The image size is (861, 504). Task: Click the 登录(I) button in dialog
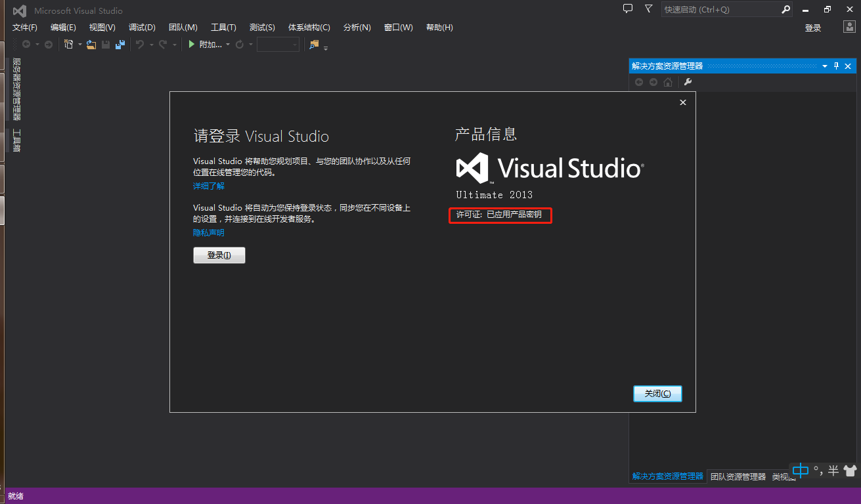[219, 255]
